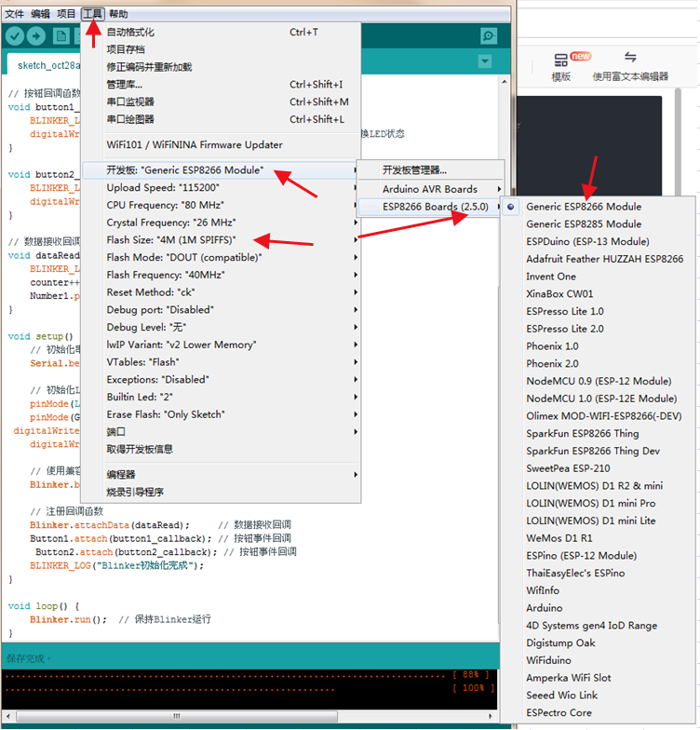Expand the 编程器 programmer submenu
The height and width of the screenshot is (730, 700).
(222, 475)
